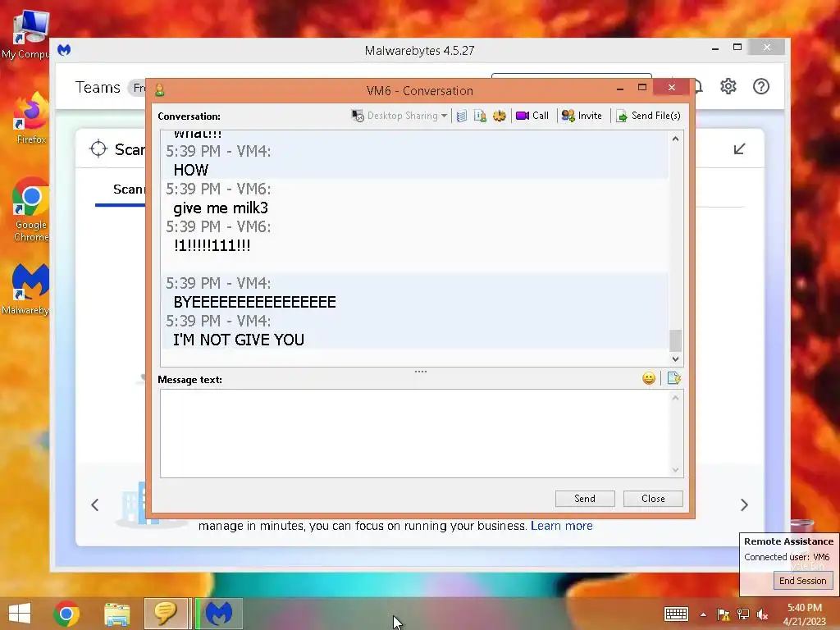Viewport: 840px width, 630px height.
Task: Click the paint palette icon in the conversation toolbar
Action: 500,116
